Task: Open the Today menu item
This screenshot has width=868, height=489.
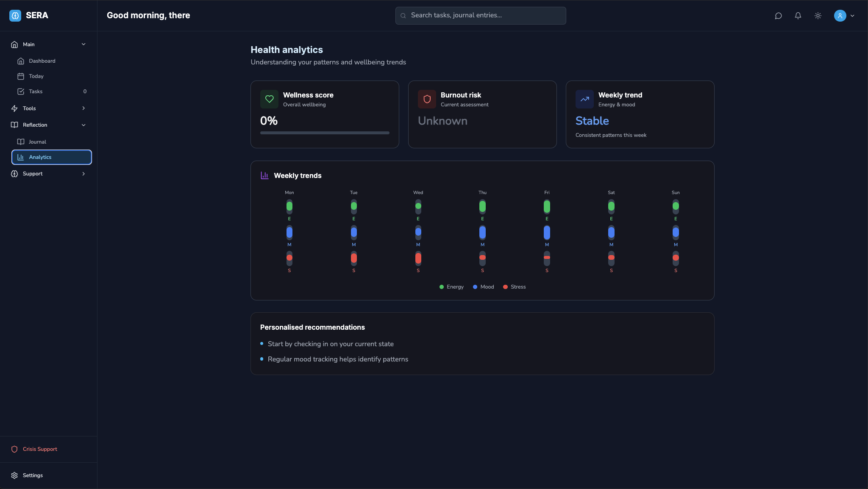Action: (36, 76)
